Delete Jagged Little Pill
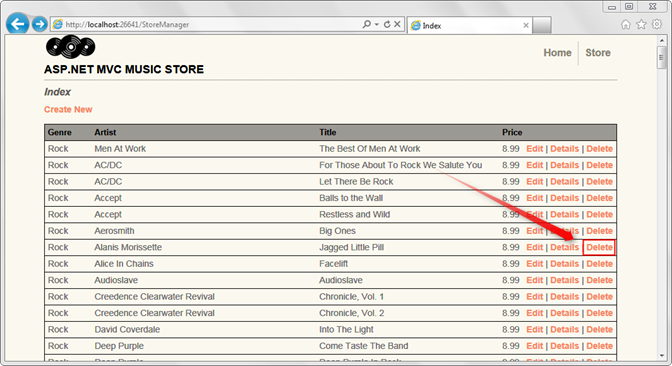 (x=600, y=247)
